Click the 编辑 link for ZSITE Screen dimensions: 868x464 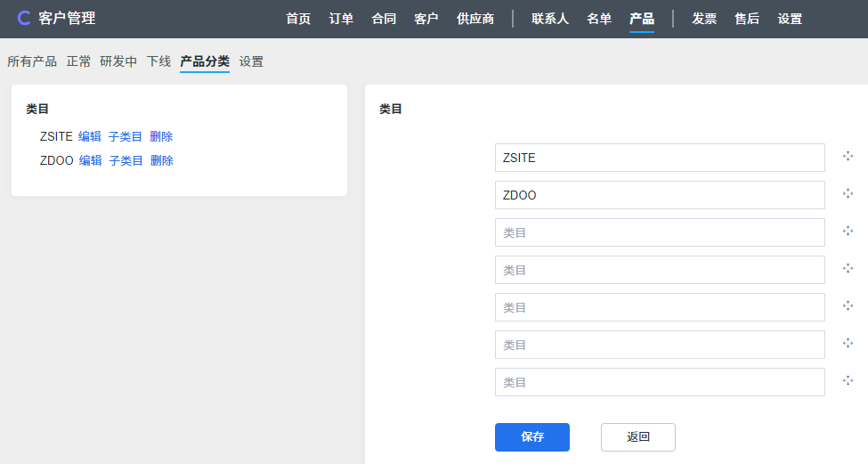pyautogui.click(x=90, y=136)
